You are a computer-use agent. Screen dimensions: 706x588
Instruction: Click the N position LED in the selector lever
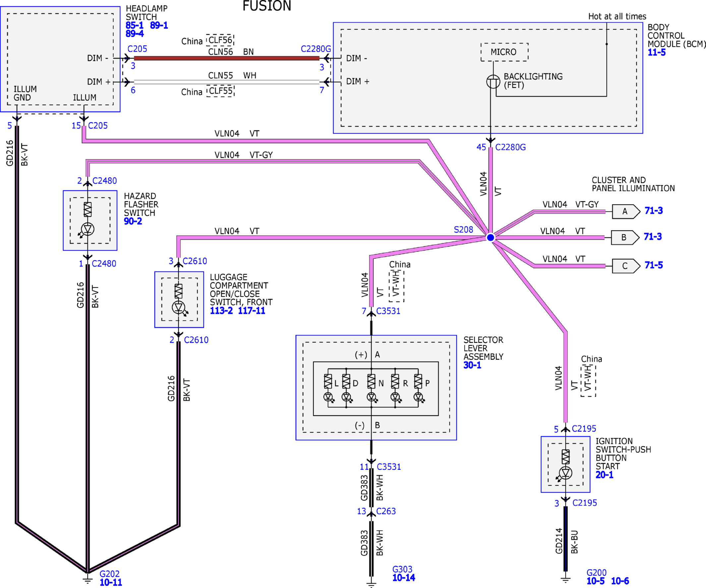[x=371, y=397]
